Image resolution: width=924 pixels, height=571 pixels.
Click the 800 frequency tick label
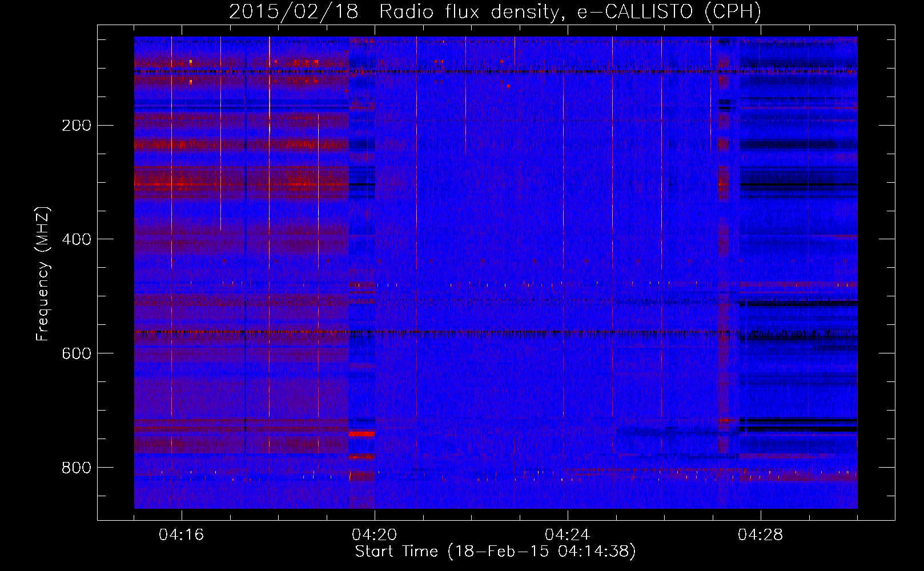tap(76, 468)
